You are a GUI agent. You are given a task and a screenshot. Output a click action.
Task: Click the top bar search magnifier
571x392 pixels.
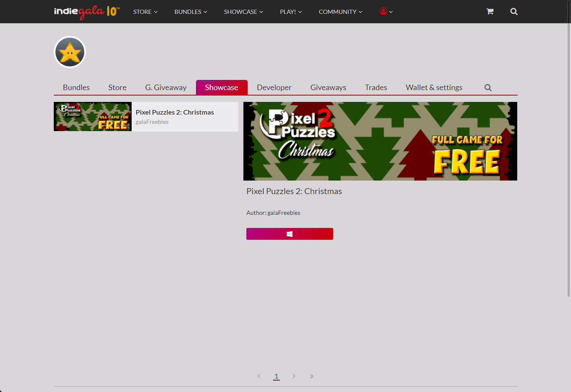coord(514,12)
